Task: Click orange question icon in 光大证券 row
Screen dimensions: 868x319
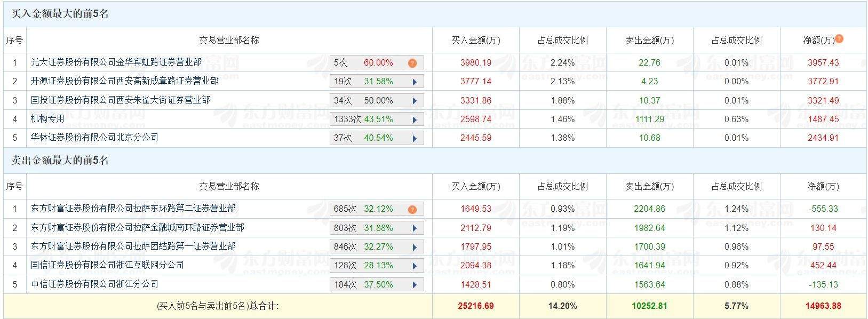Action: (x=412, y=63)
